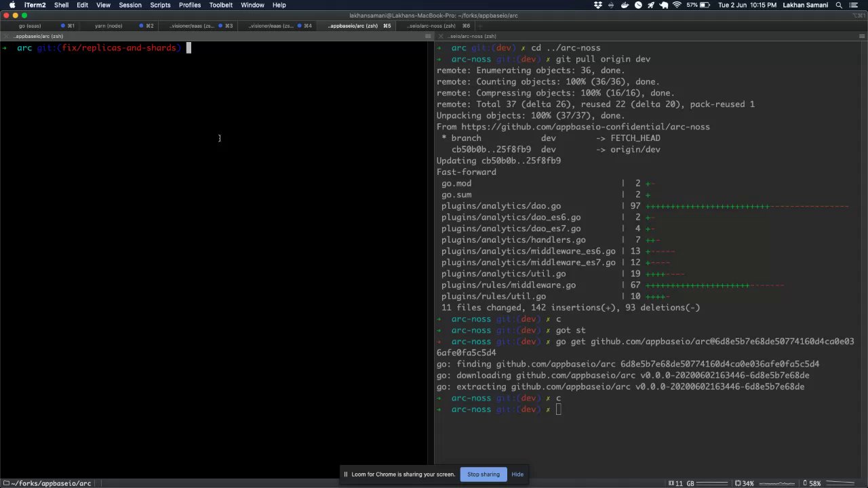Switch to the 'go (eaas)' tab
Image resolution: width=868 pixels, height=488 pixels.
(39, 26)
